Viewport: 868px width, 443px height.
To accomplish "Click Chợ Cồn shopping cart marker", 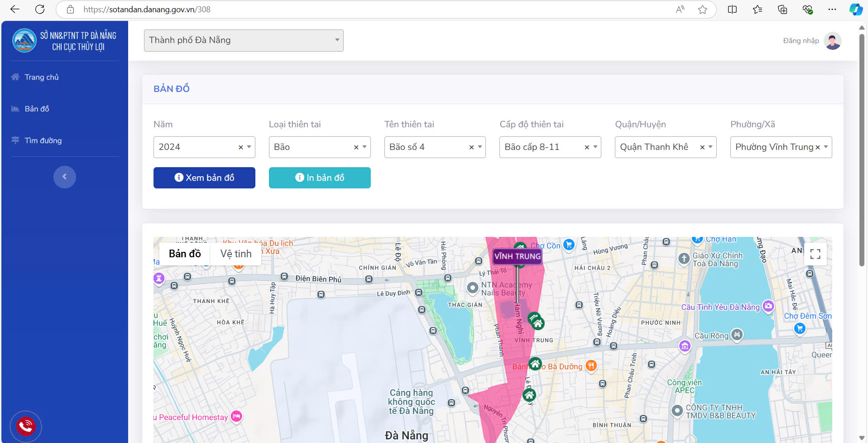I will (x=569, y=245).
